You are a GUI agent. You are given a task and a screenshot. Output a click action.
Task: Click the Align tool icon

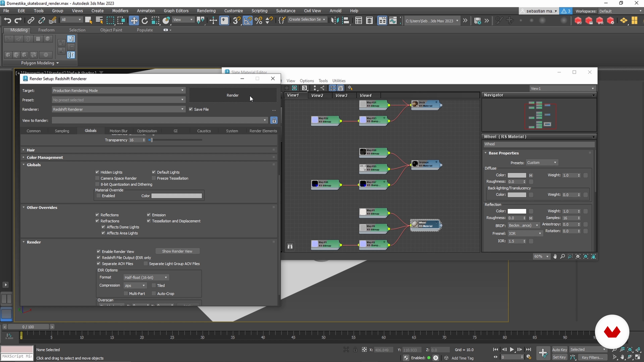click(x=346, y=20)
